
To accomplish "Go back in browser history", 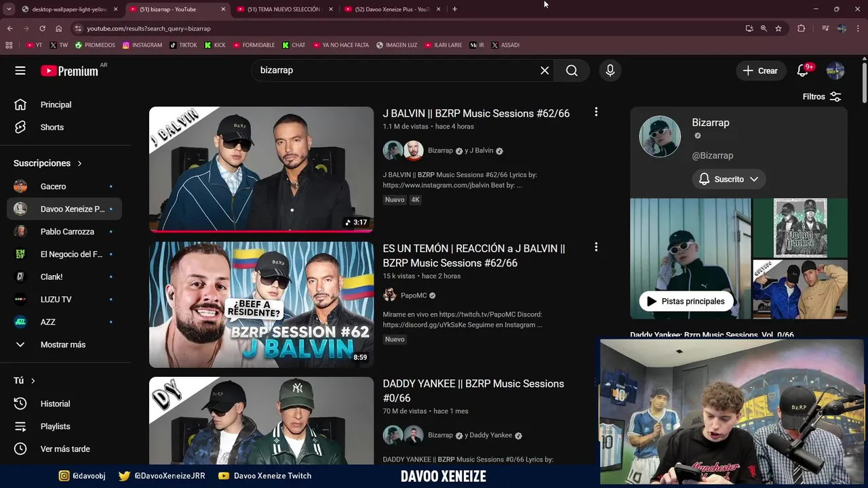I will tap(9, 28).
